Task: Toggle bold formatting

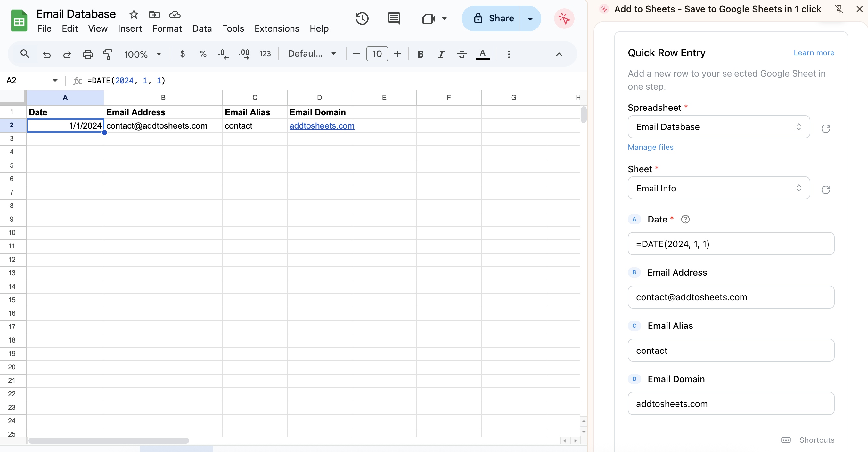Action: coord(420,54)
